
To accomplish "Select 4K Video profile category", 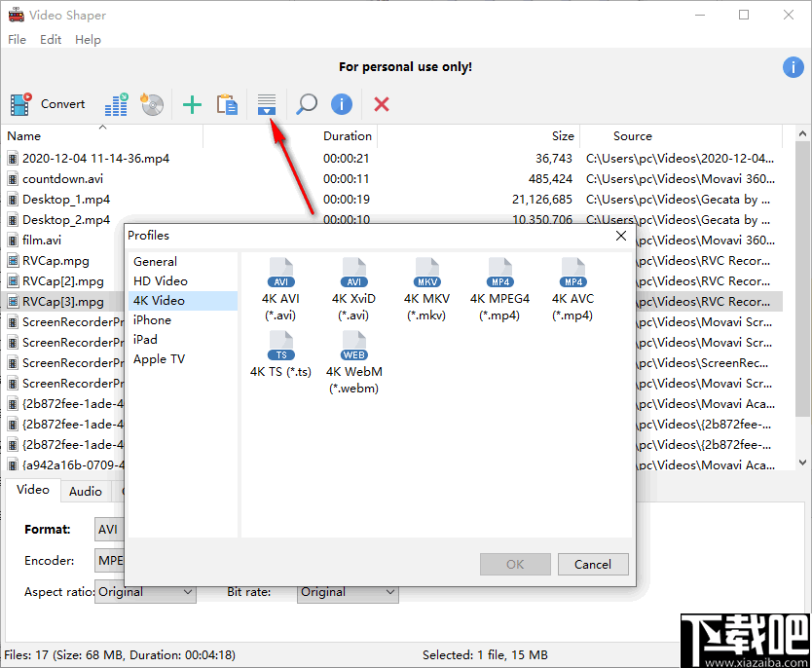I will 183,301.
